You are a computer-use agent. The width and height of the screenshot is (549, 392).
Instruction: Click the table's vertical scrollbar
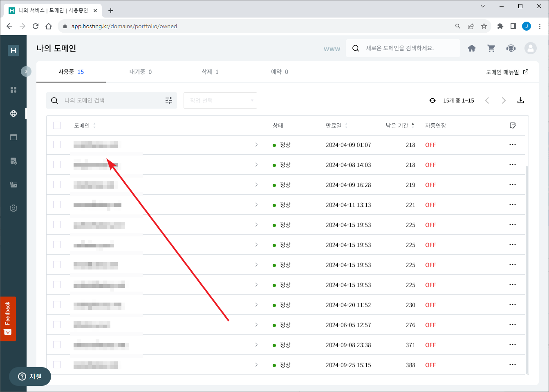click(x=527, y=269)
